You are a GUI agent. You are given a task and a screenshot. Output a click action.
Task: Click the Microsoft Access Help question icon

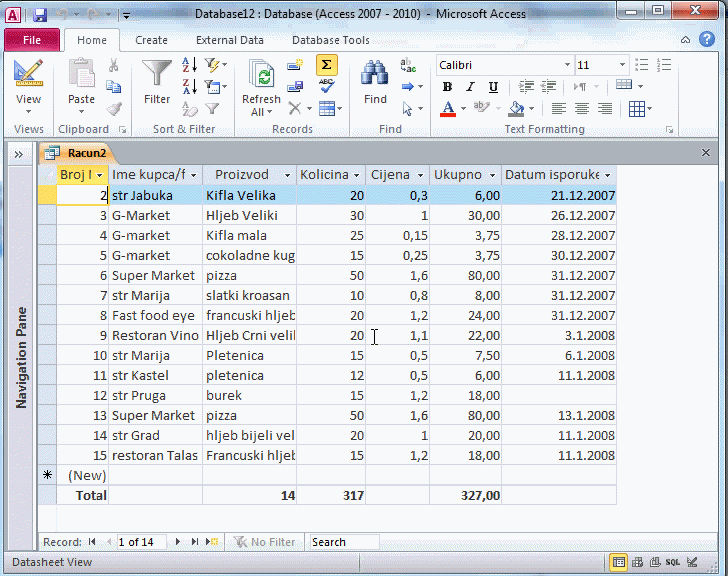707,39
